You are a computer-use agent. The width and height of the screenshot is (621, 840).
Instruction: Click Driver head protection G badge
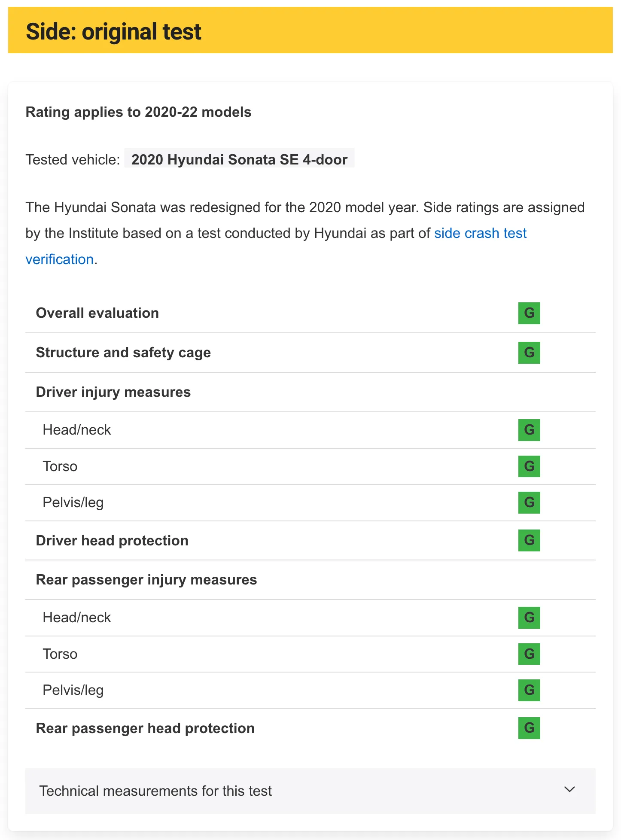[x=529, y=540]
